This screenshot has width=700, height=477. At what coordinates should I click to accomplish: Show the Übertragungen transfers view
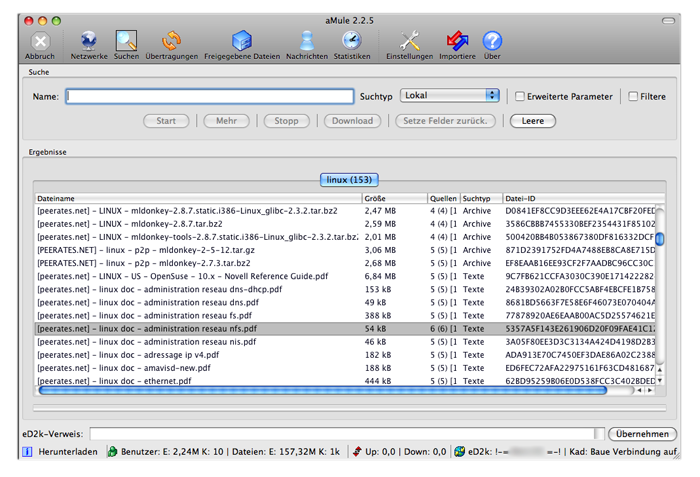click(171, 41)
